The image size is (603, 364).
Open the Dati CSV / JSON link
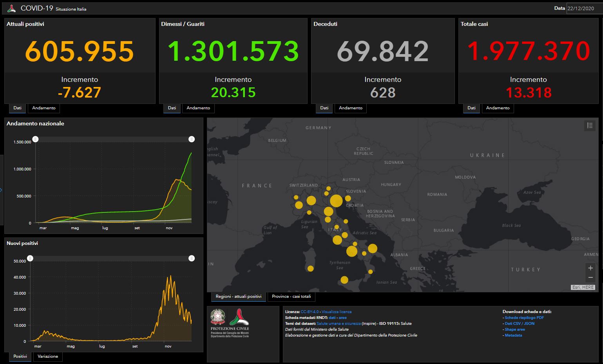click(520, 324)
